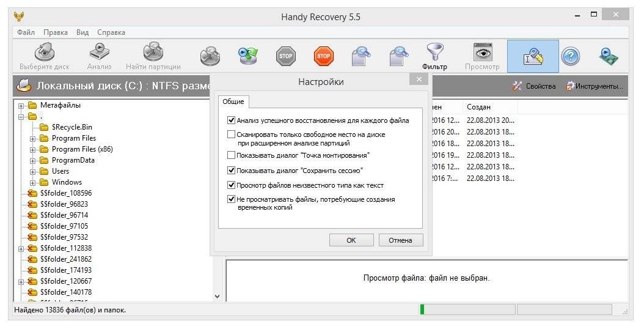Click the circuit board icon in toolbar
Viewport: 644px width, 332px height.
click(609, 56)
